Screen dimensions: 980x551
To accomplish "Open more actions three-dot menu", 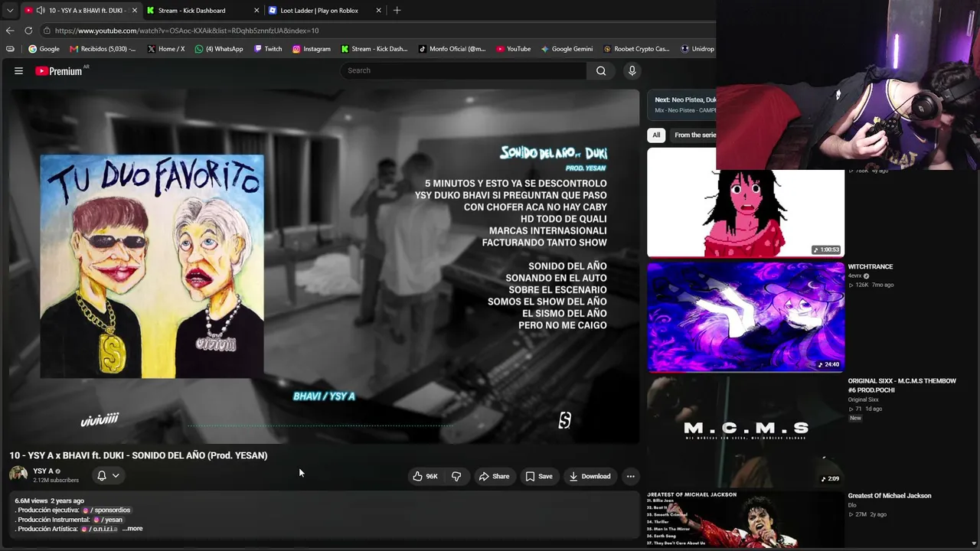I will [630, 476].
